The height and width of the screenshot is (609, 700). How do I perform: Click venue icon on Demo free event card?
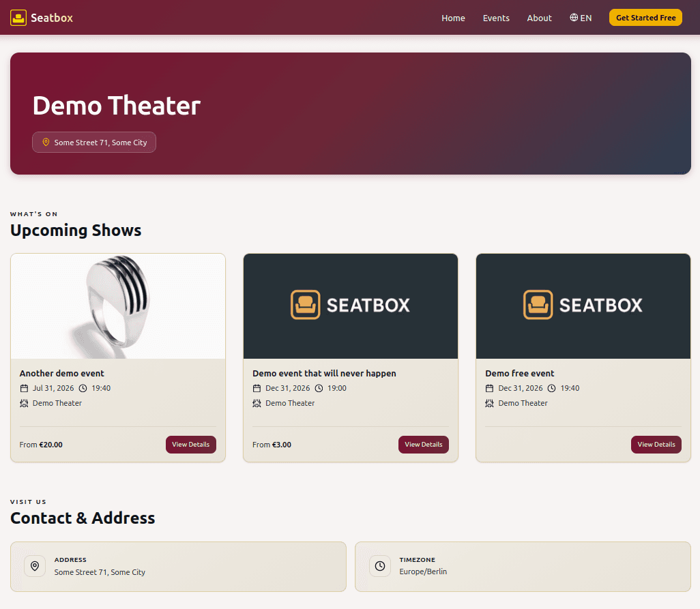[x=489, y=403]
